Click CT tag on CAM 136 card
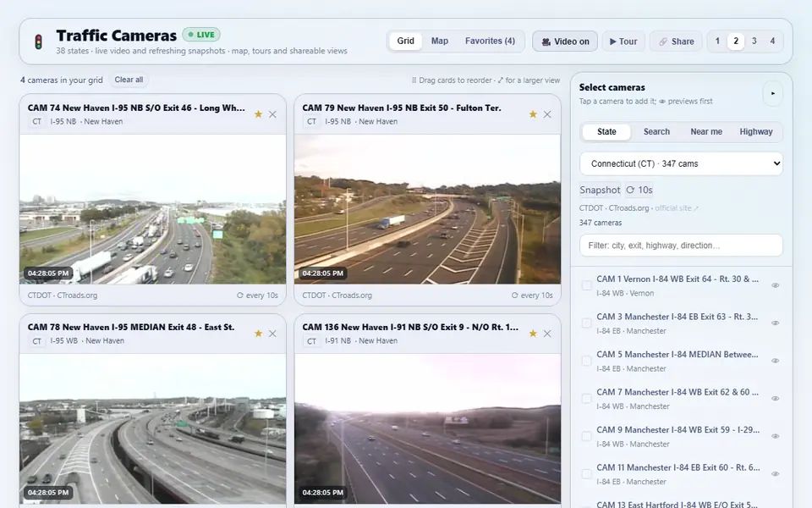This screenshot has width=812, height=508. [x=311, y=341]
